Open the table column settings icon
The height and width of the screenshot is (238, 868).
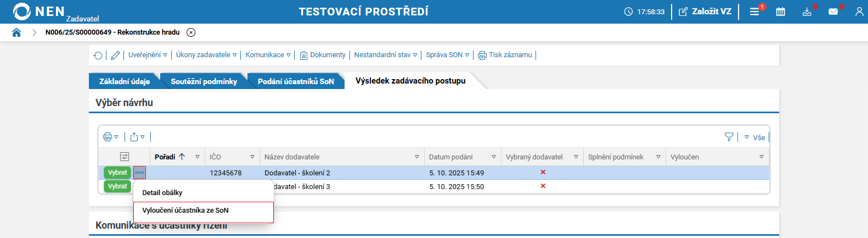(125, 157)
